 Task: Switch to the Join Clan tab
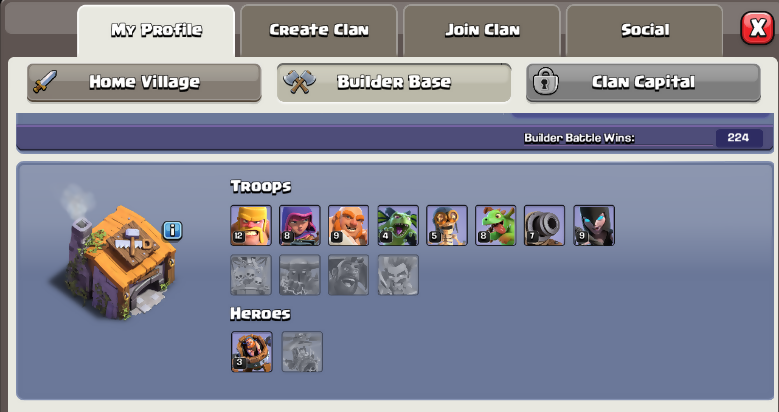click(x=482, y=30)
